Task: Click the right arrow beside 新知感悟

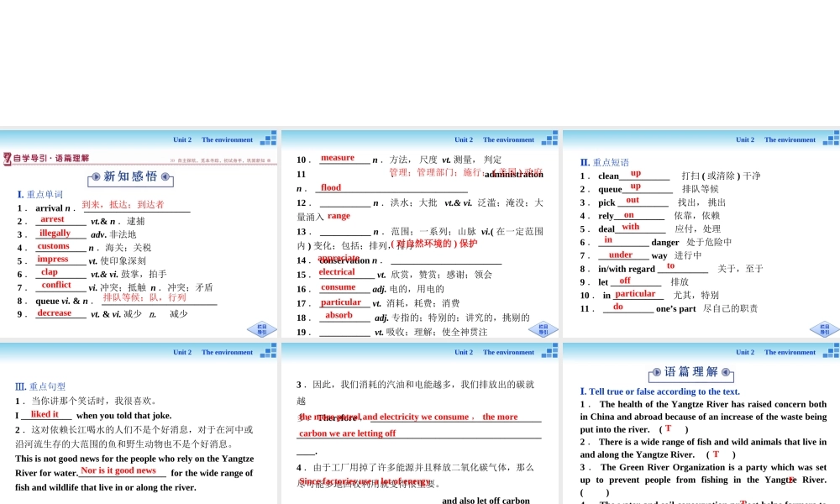Action: (165, 176)
